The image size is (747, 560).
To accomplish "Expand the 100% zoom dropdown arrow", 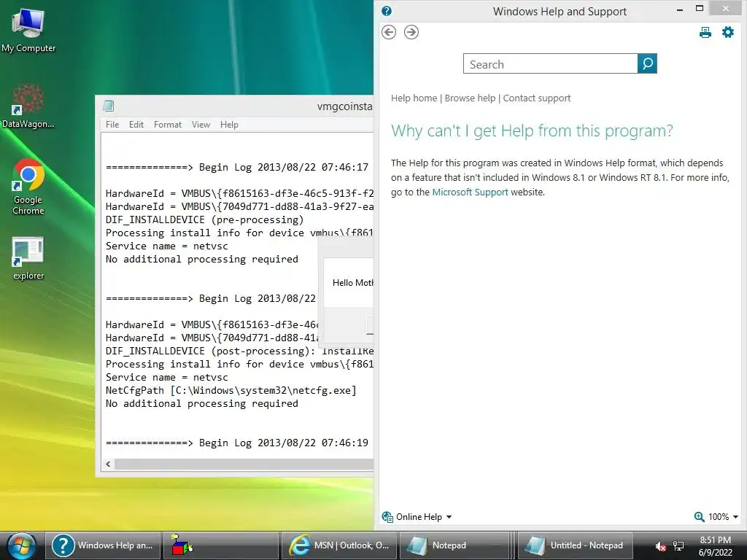I will tap(735, 517).
